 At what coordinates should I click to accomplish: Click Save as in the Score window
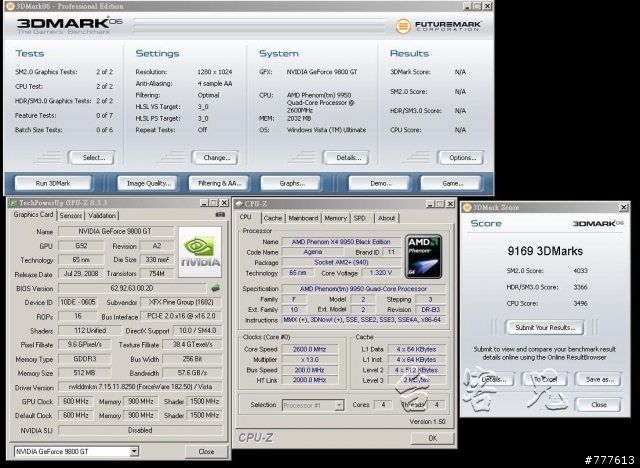click(599, 379)
